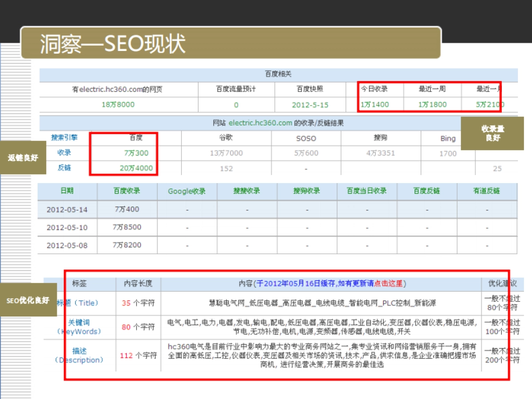This screenshot has height=399, width=532.
Task: Click the "收录量良好" callout box
Action: pos(493,133)
